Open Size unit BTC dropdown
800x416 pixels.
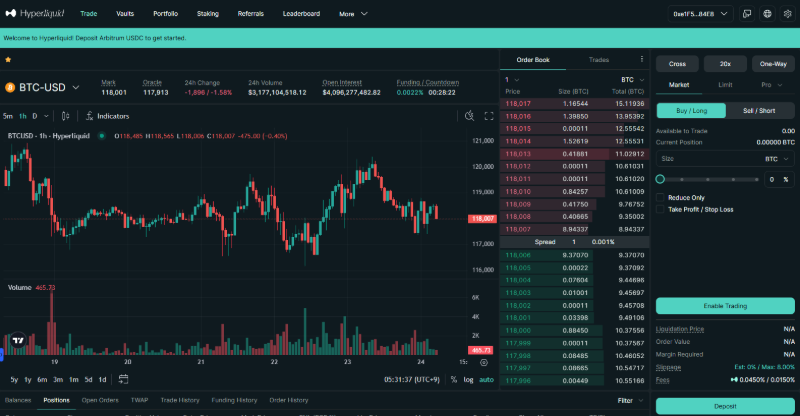click(777, 159)
